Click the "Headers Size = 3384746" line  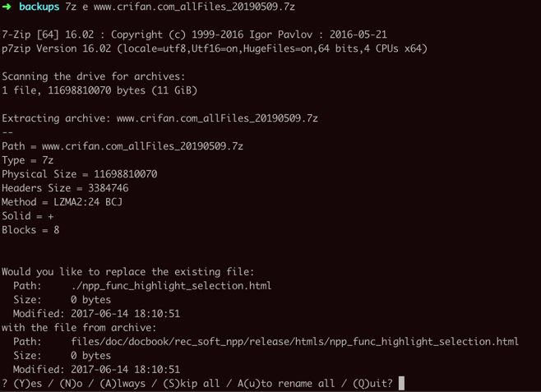(65, 188)
